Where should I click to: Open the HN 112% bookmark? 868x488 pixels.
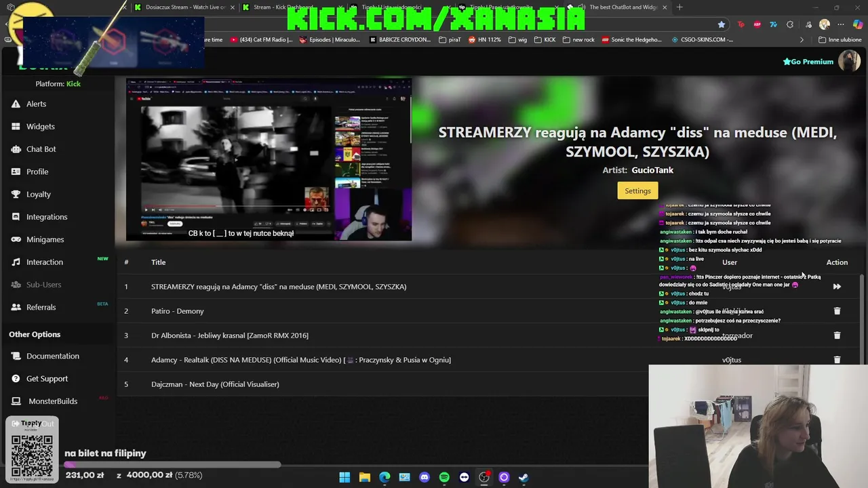pos(484,40)
